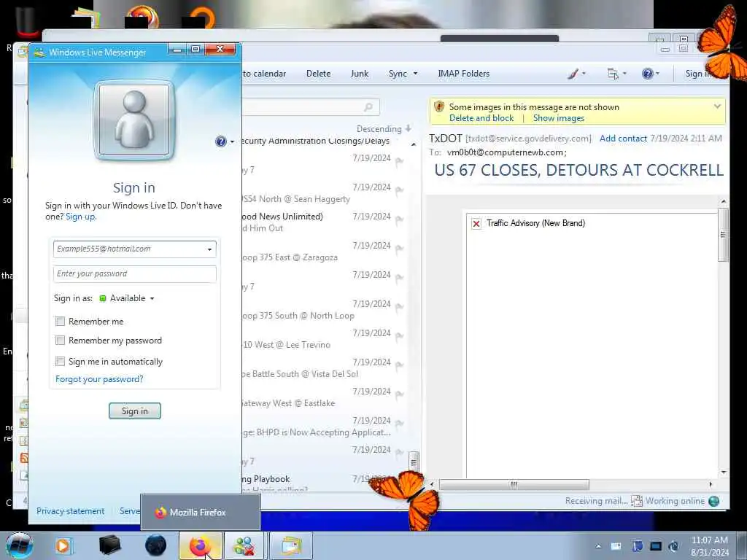
Task: Flag the US54 North @ Sean Haggerty message
Action: pos(399,191)
